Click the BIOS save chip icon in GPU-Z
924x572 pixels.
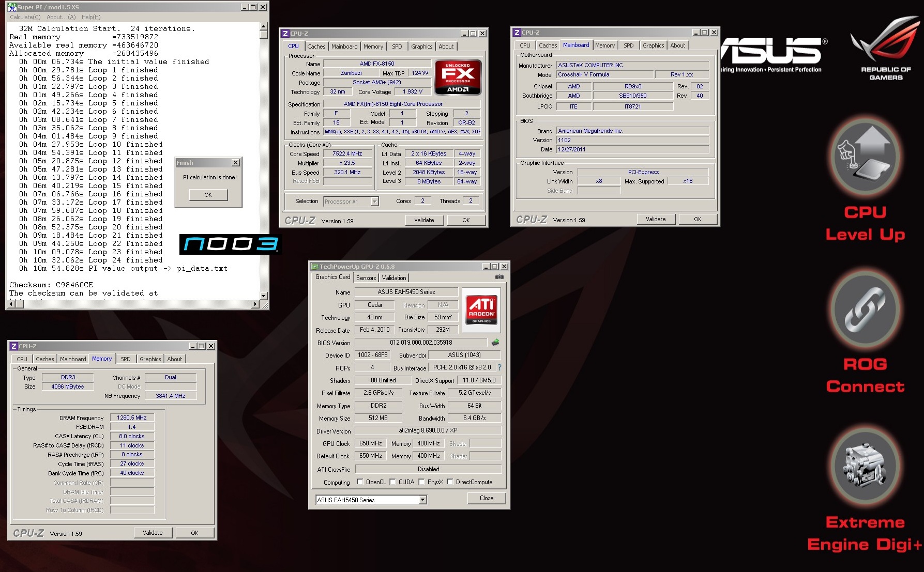point(495,343)
